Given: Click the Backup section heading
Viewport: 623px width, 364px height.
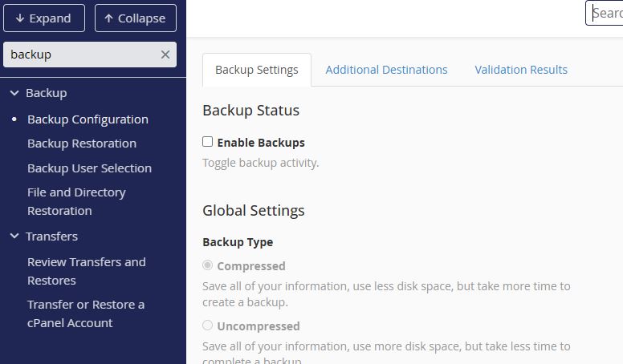Looking at the screenshot, I should tap(47, 93).
